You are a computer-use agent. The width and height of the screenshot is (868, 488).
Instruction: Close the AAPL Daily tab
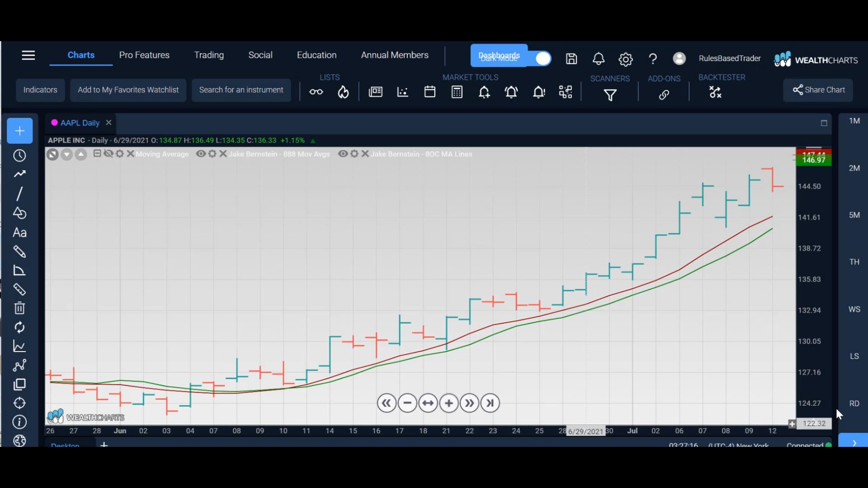pyautogui.click(x=108, y=122)
